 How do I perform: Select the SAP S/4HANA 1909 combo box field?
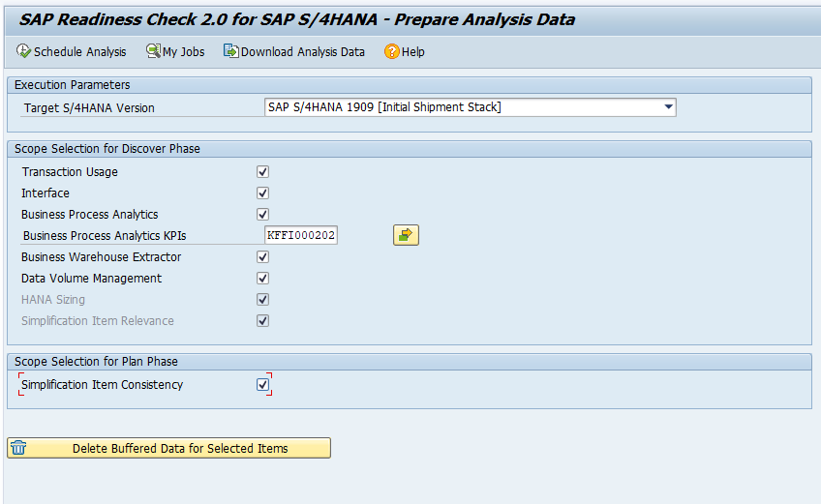click(471, 107)
